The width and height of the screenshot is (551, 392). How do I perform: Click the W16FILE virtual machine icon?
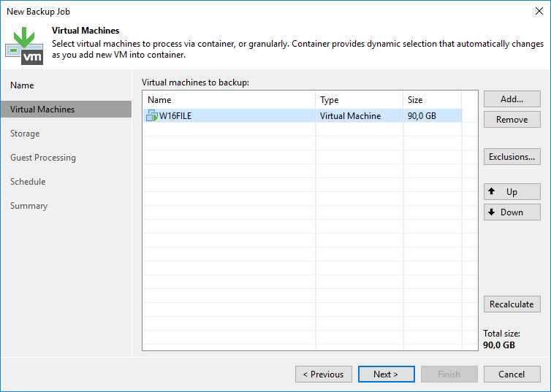(152, 116)
